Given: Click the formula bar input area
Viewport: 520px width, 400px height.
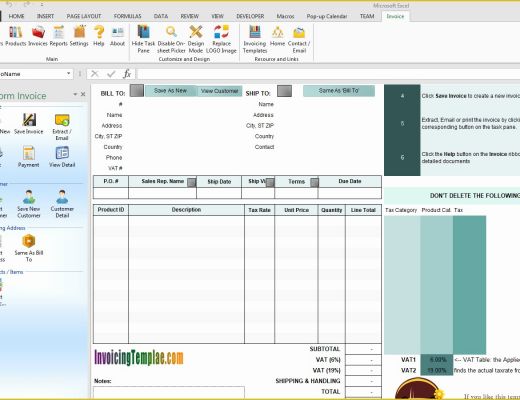Looking at the screenshot, I should [x=328, y=74].
